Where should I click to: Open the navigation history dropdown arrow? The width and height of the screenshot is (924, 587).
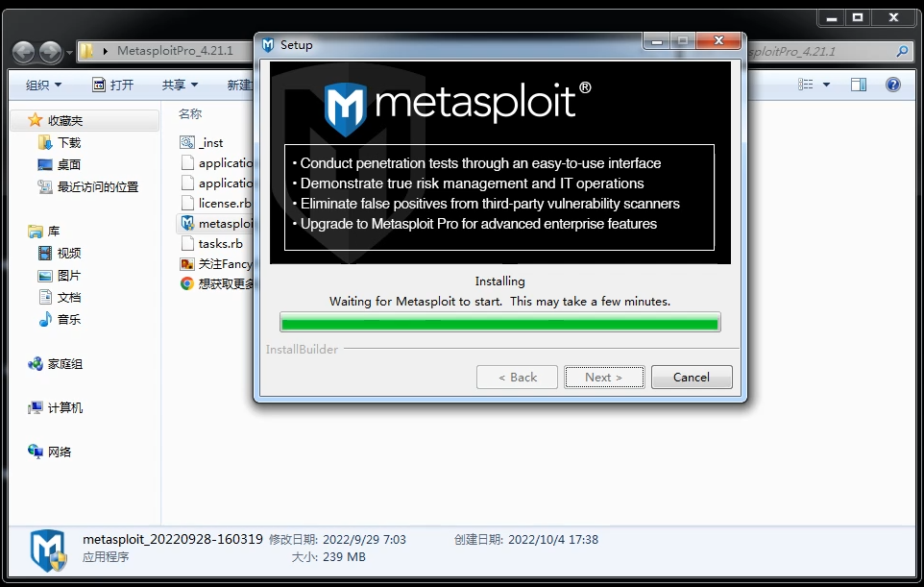coord(69,53)
